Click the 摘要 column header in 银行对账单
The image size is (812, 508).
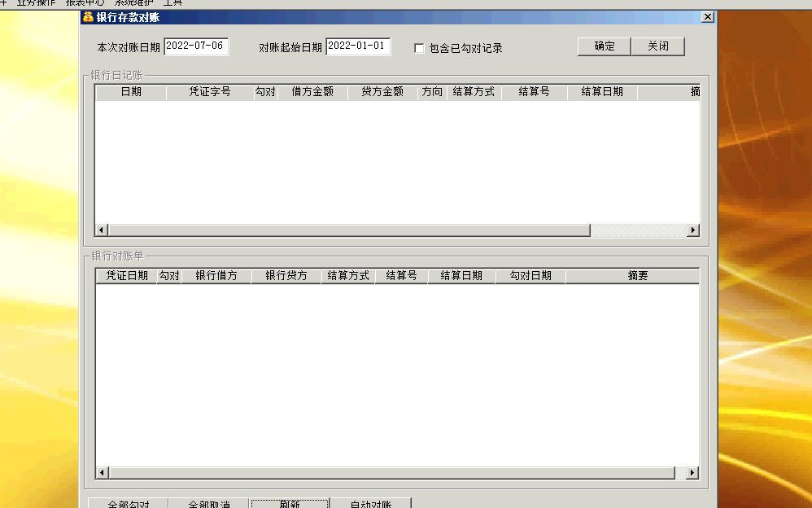[x=637, y=275]
